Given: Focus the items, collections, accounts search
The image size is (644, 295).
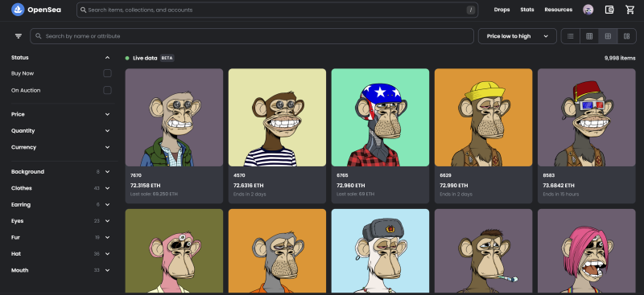Looking at the screenshot, I should click(x=277, y=10).
